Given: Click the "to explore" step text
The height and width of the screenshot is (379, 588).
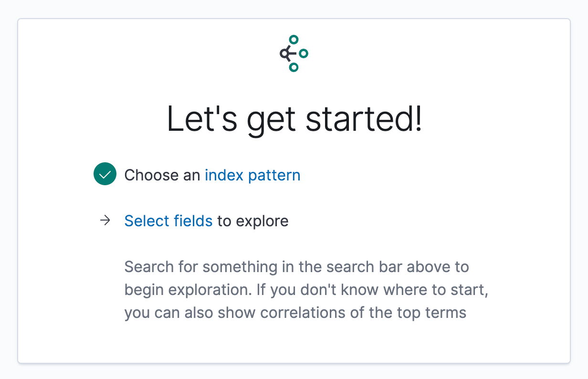Looking at the screenshot, I should click(x=253, y=221).
